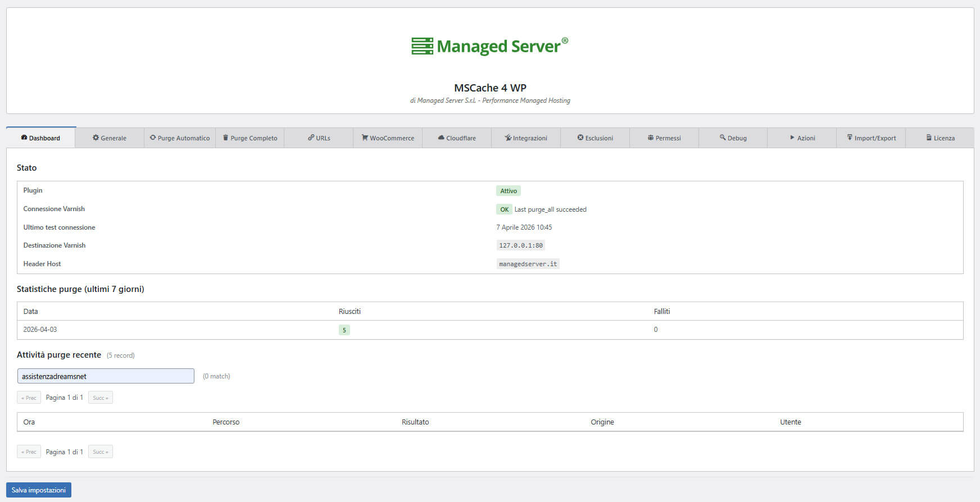Click the Header Host label
The height and width of the screenshot is (502, 980).
coord(42,264)
